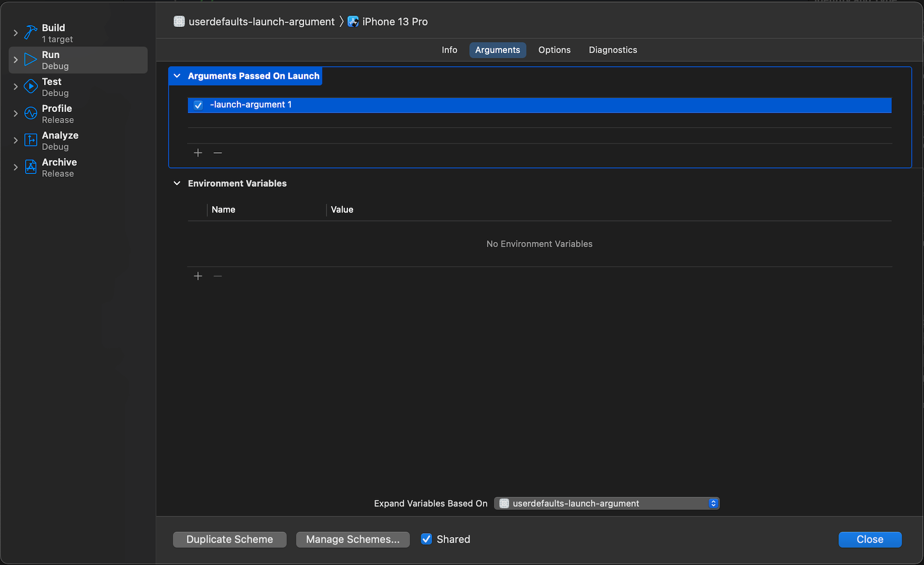
Task: Switch to the Diagnostics tab
Action: coord(613,50)
